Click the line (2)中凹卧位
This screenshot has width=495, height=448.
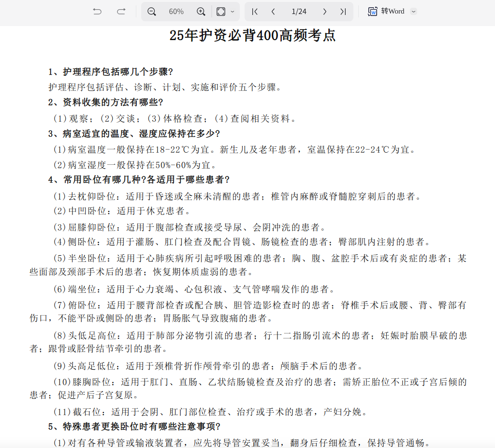coord(122,211)
